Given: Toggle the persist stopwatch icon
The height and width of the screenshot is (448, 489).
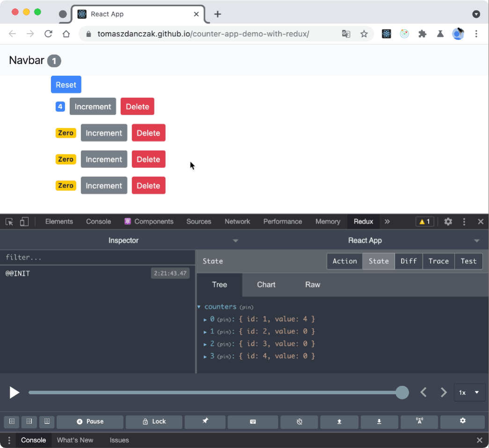Looking at the screenshot, I should (299, 421).
